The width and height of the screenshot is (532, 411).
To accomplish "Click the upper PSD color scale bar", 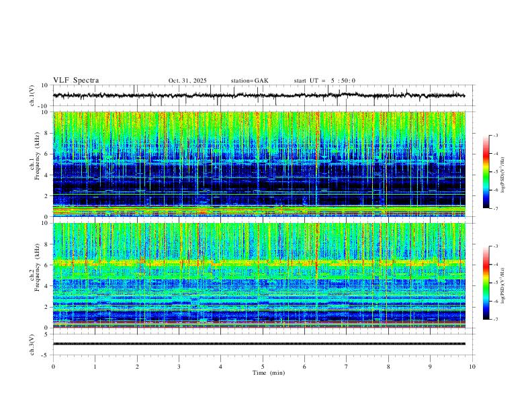I will 486,172.
